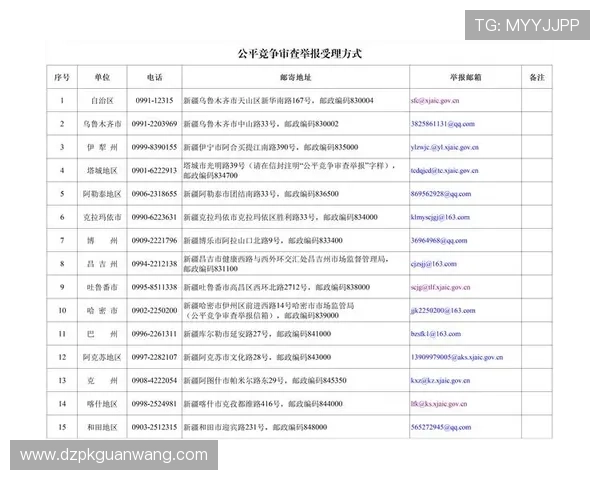Image resolution: width=600 pixels, height=480 pixels.
Task: Click the 哈密市 unit cell
Action: click(x=102, y=311)
